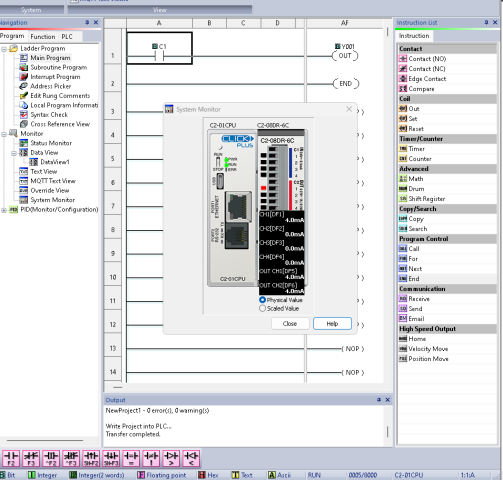Select the Math instruction icon

pyautogui.click(x=403, y=179)
